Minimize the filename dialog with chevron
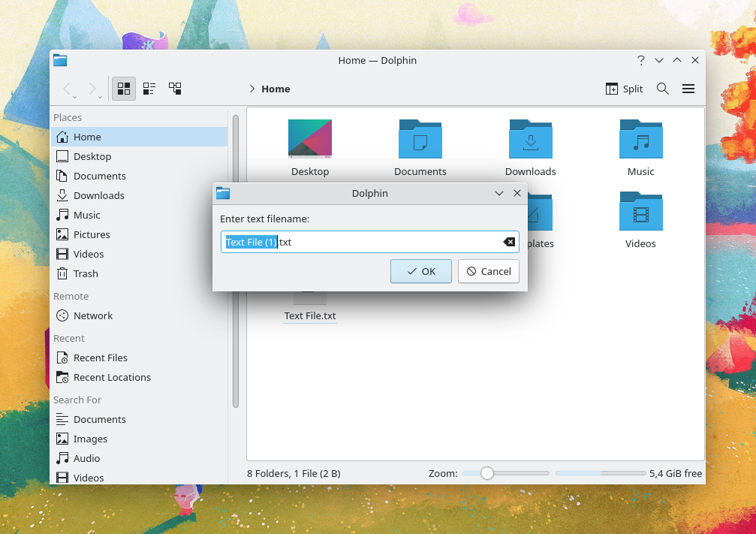 [499, 194]
